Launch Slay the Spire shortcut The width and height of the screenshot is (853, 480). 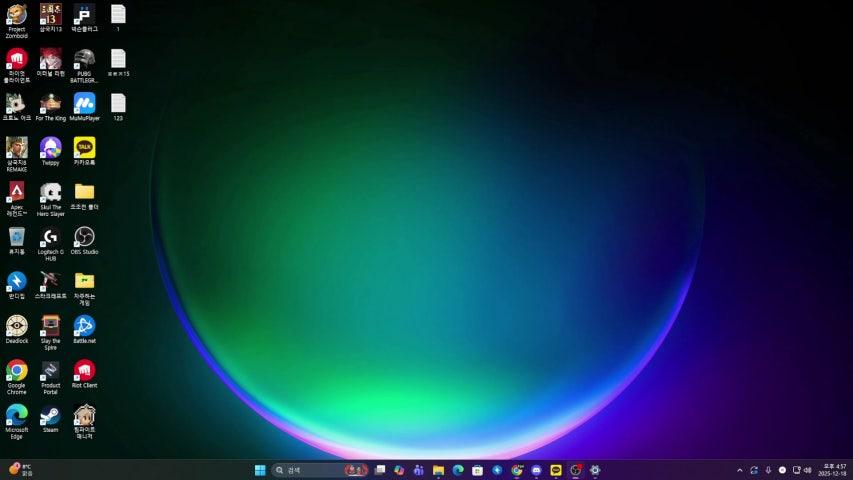click(x=51, y=333)
